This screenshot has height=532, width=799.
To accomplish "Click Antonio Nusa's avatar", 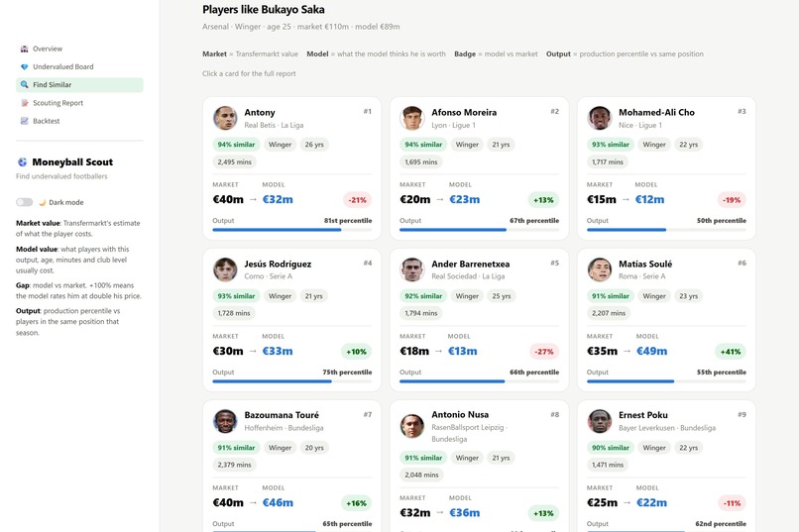I will click(x=411, y=426).
